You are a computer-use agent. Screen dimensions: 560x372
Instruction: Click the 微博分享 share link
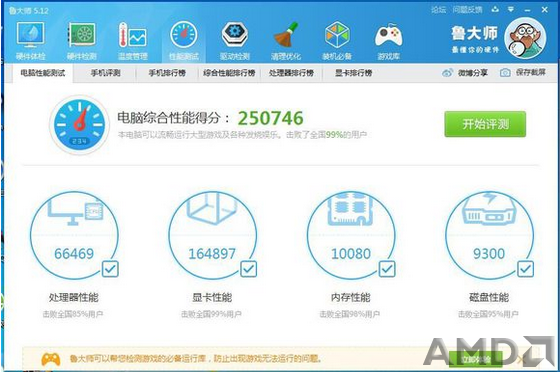coord(465,73)
